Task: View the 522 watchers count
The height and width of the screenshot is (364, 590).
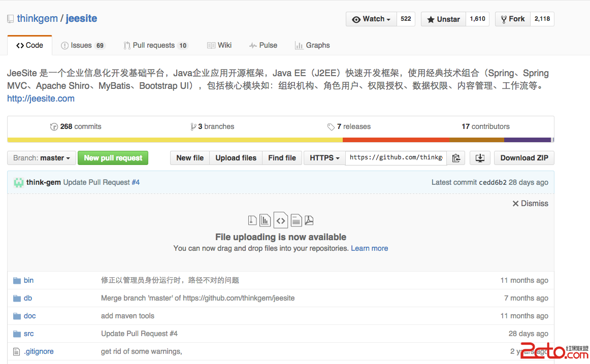Action: click(x=406, y=19)
